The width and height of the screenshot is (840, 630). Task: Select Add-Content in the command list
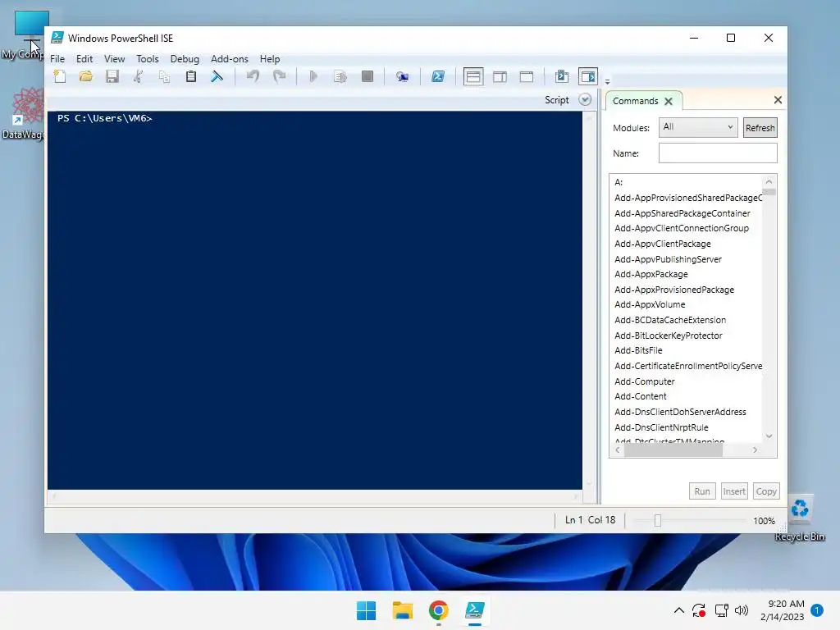pos(640,396)
